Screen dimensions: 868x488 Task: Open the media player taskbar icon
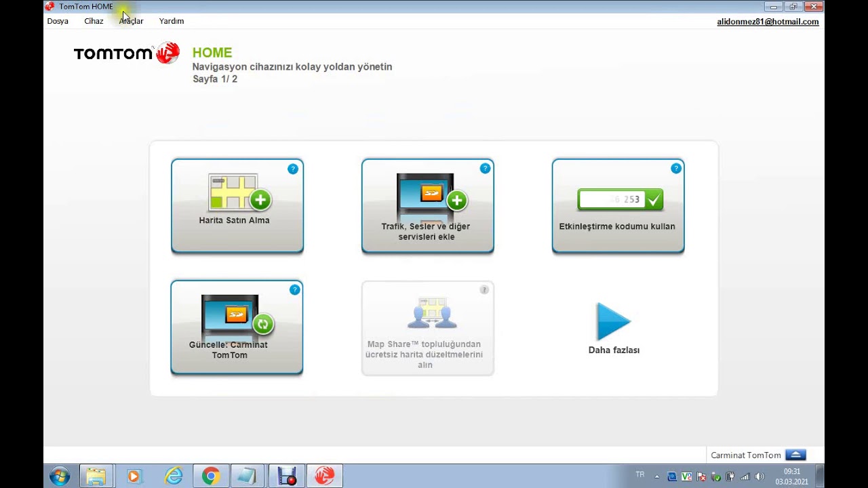[134, 476]
